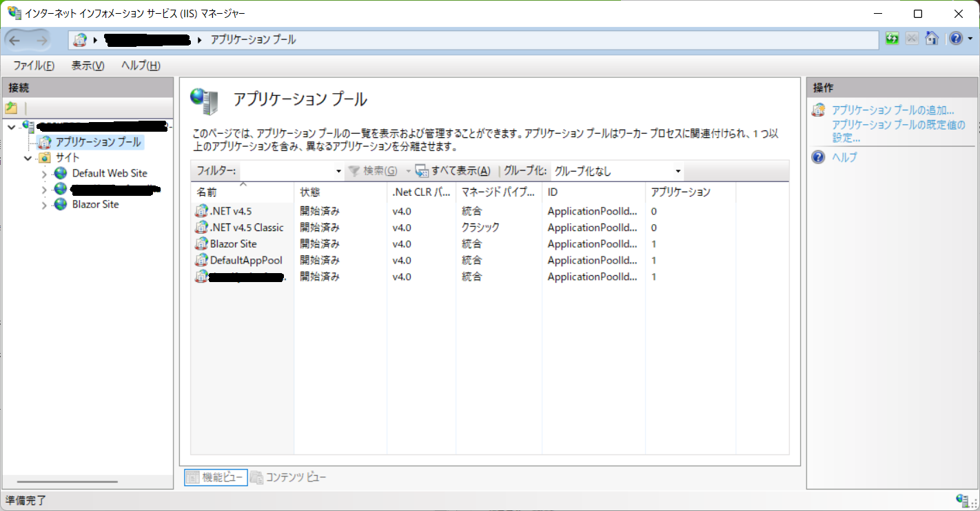980x511 pixels.
Task: Sort by アプリケーション column header
Action: coord(691,192)
